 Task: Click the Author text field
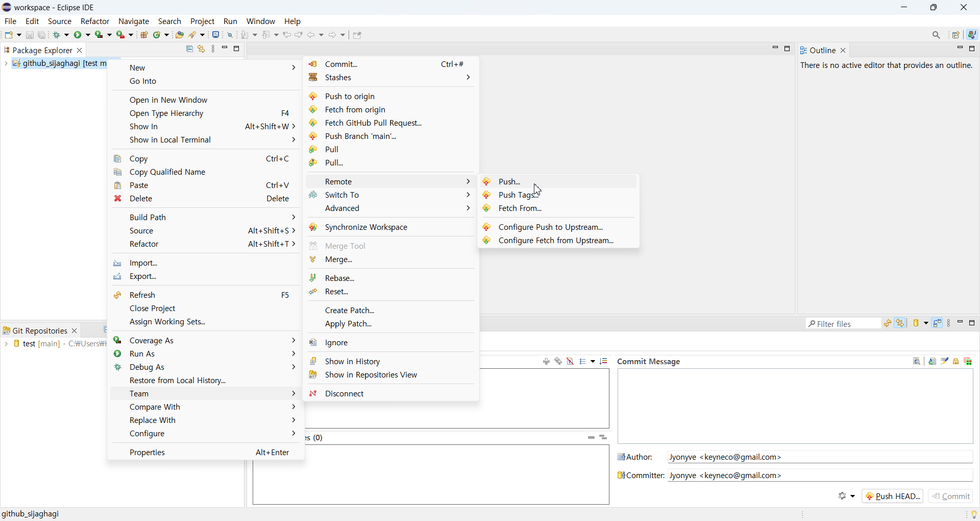click(x=820, y=457)
